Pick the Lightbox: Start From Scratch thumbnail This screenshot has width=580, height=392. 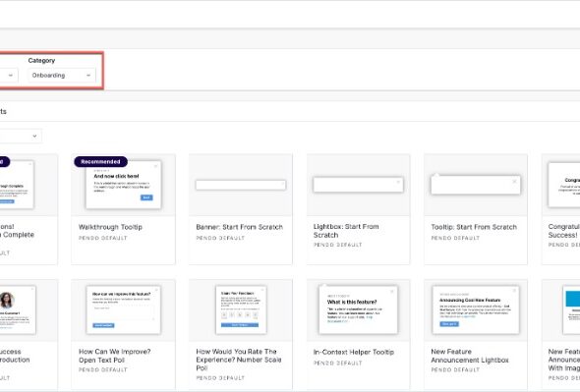[358, 185]
